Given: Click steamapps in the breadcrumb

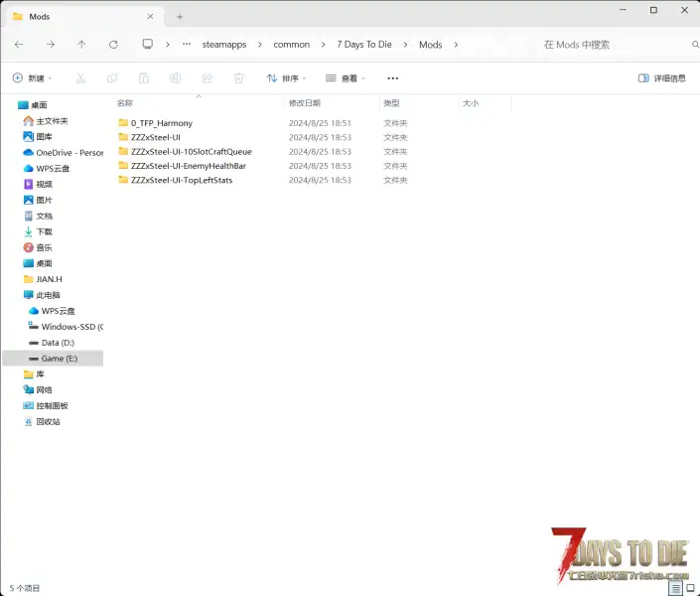Looking at the screenshot, I should [x=224, y=45].
